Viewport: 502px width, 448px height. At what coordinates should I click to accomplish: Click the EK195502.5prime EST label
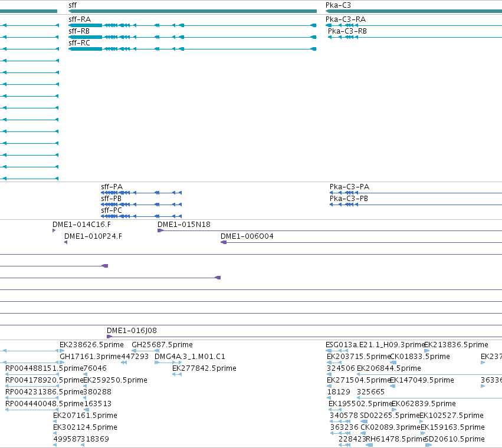(x=360, y=404)
